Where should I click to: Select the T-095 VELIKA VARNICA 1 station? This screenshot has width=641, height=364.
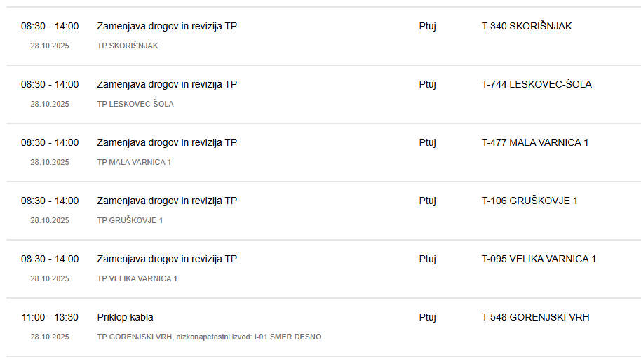click(x=539, y=259)
